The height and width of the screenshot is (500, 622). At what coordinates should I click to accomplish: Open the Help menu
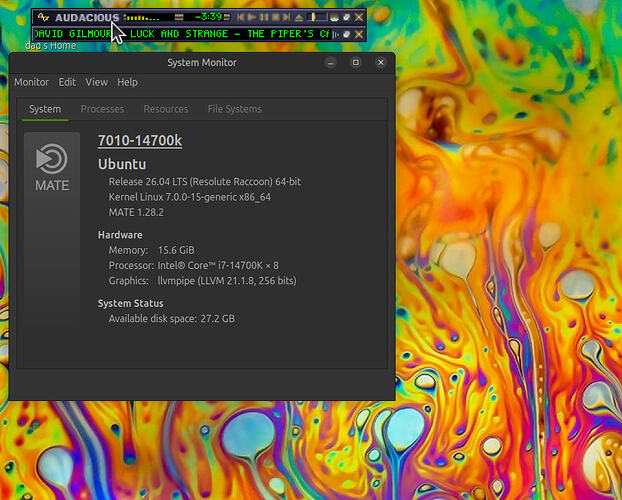[127, 82]
